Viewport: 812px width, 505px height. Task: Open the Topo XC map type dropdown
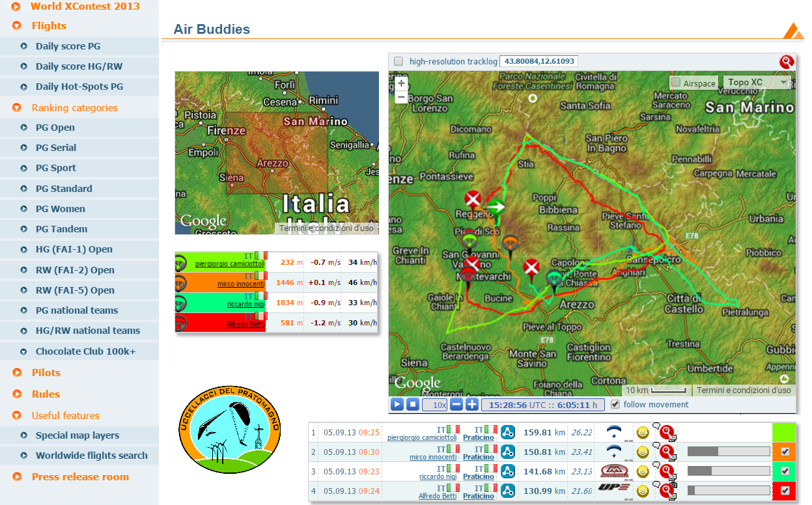tap(757, 83)
